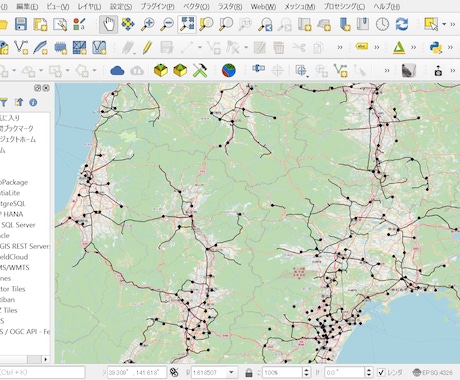Select the Pan Map hand tool

pos(108,25)
